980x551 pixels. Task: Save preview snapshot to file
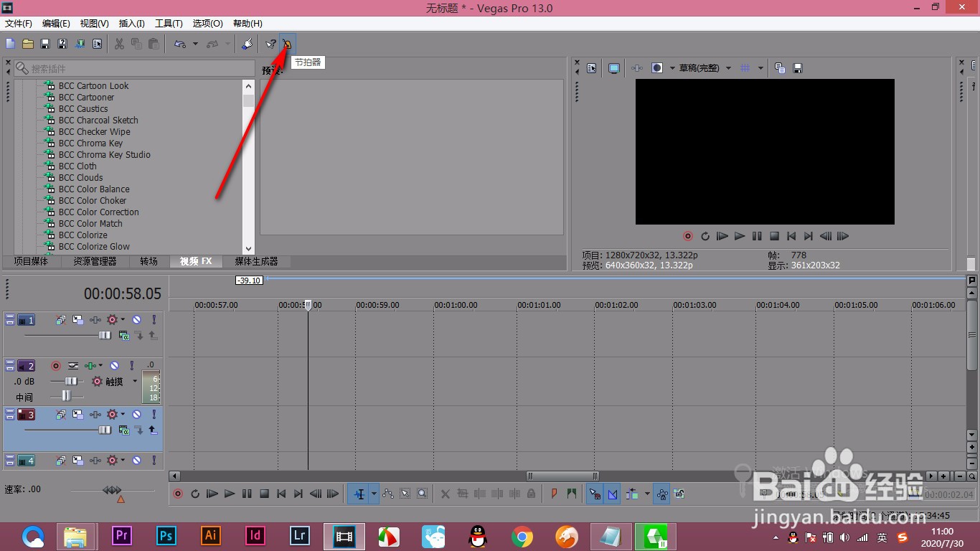pos(797,68)
